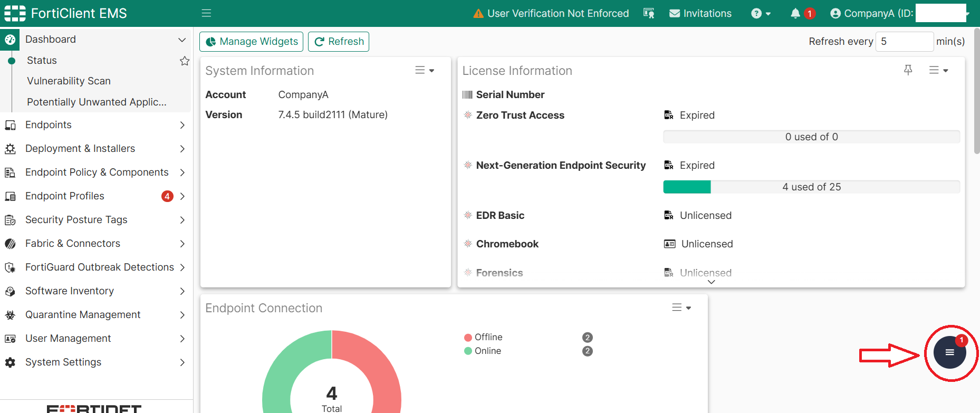Toggle the Offline legend in Endpoint Connection
Image resolution: width=980 pixels, height=413 pixels.
(x=483, y=337)
